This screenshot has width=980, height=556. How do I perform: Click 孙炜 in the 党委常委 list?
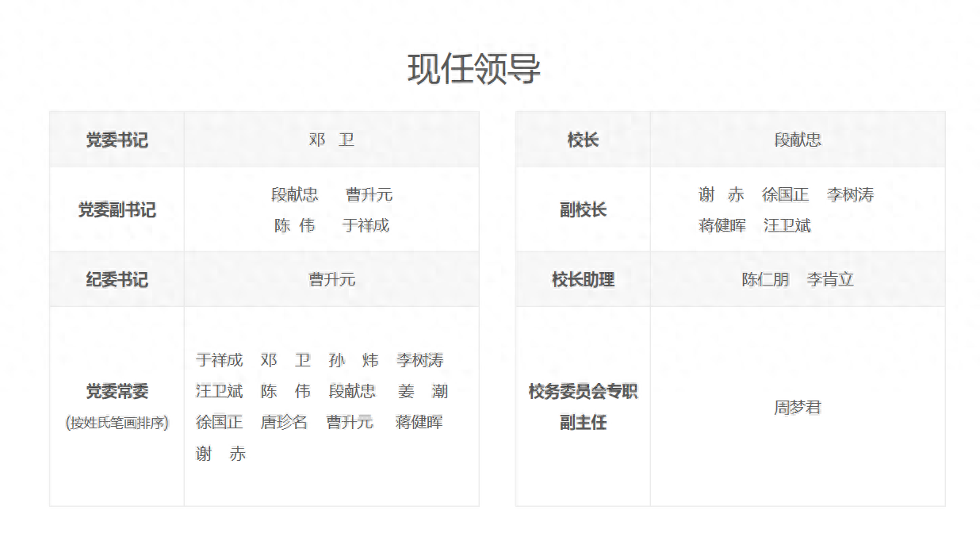[354, 360]
